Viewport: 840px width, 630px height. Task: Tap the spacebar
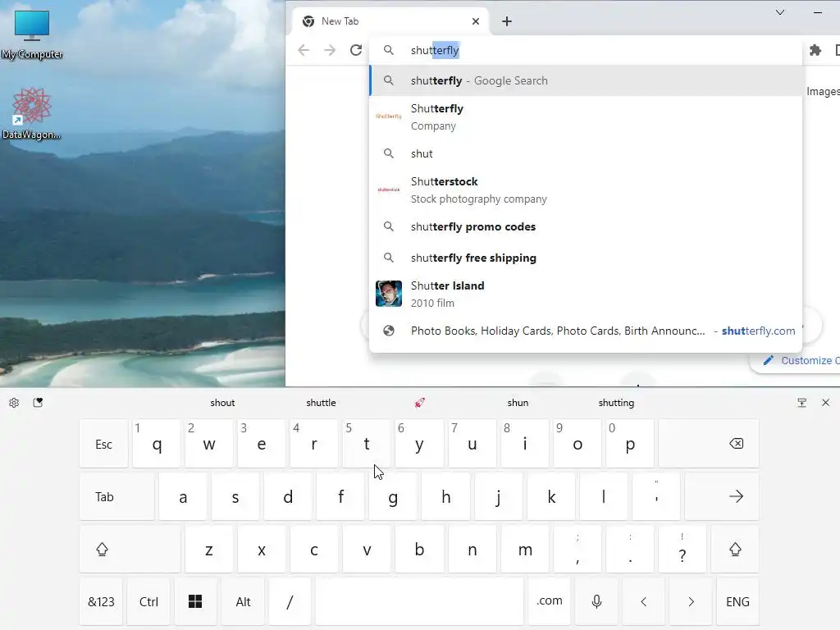click(x=419, y=601)
